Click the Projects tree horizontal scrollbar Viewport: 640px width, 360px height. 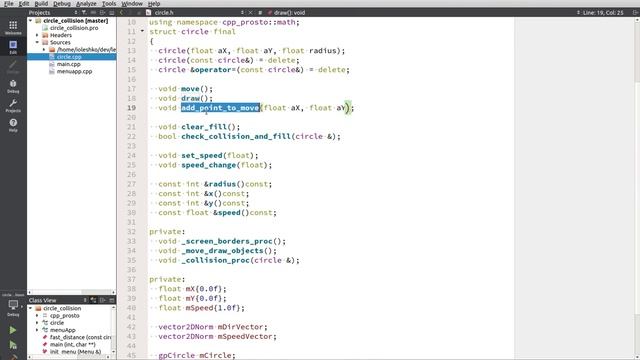click(x=71, y=292)
